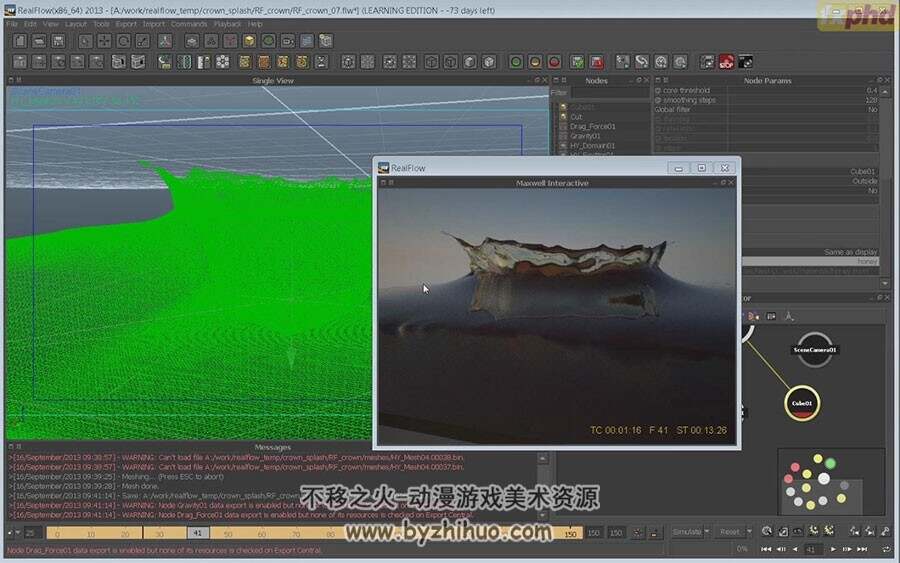Click the 150 end marker on timeline
This screenshot has height=563, width=900.
(x=570, y=534)
